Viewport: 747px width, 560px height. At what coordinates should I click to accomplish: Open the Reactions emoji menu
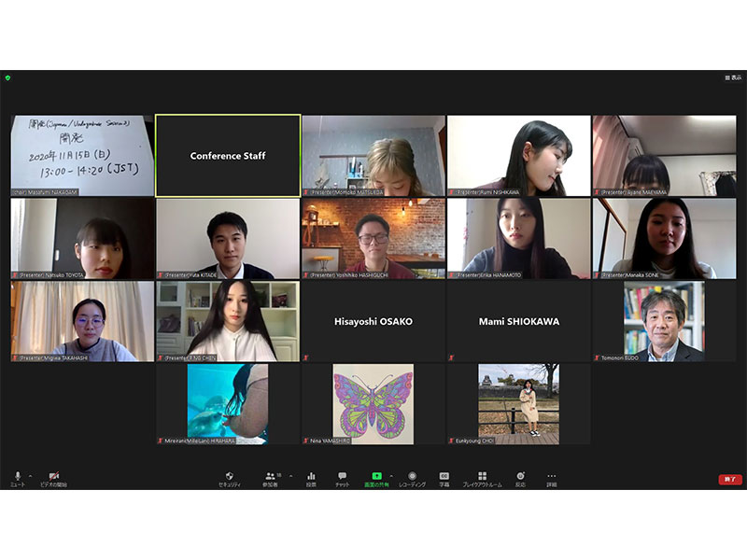(520, 478)
